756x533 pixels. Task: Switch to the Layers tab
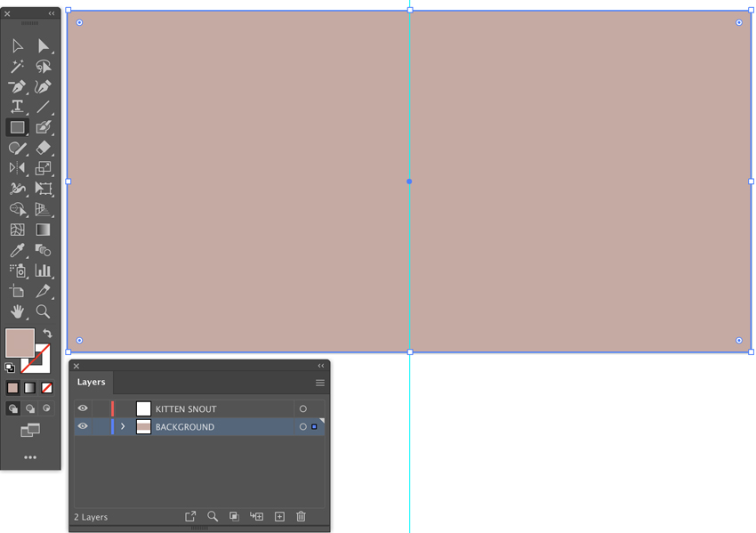click(x=91, y=382)
